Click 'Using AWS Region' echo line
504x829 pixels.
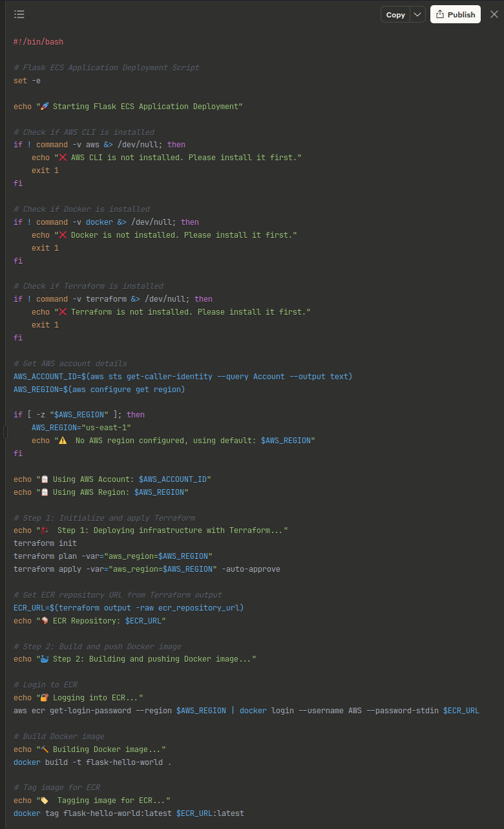coord(101,492)
